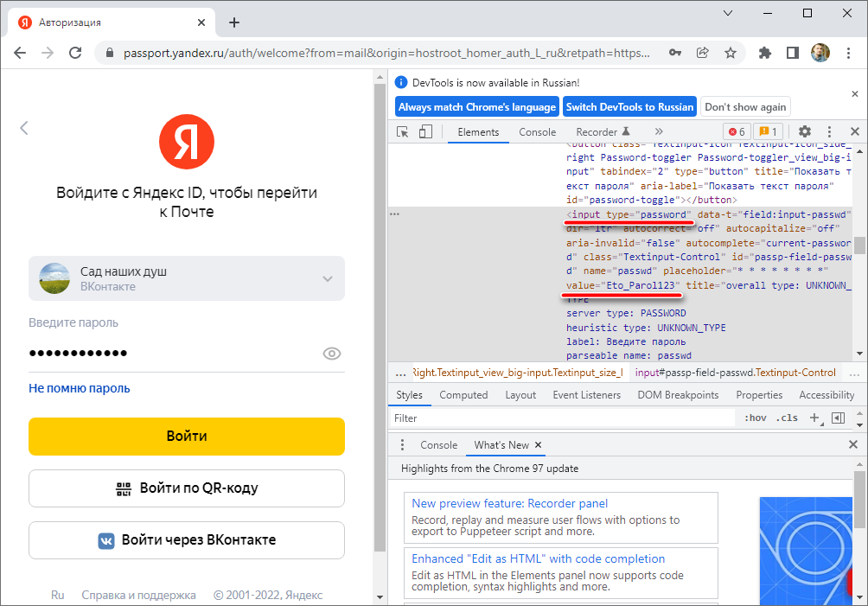Toggle the .cls element classes panel

pyautogui.click(x=787, y=418)
